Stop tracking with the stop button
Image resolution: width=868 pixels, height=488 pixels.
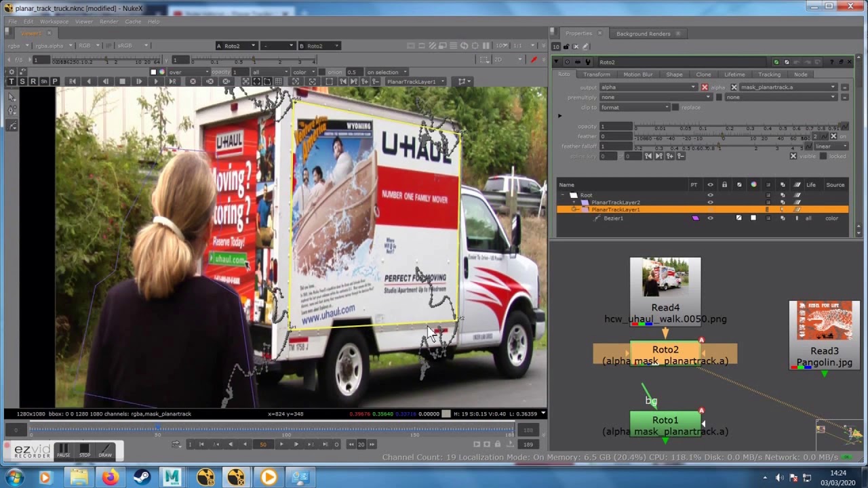[122, 81]
